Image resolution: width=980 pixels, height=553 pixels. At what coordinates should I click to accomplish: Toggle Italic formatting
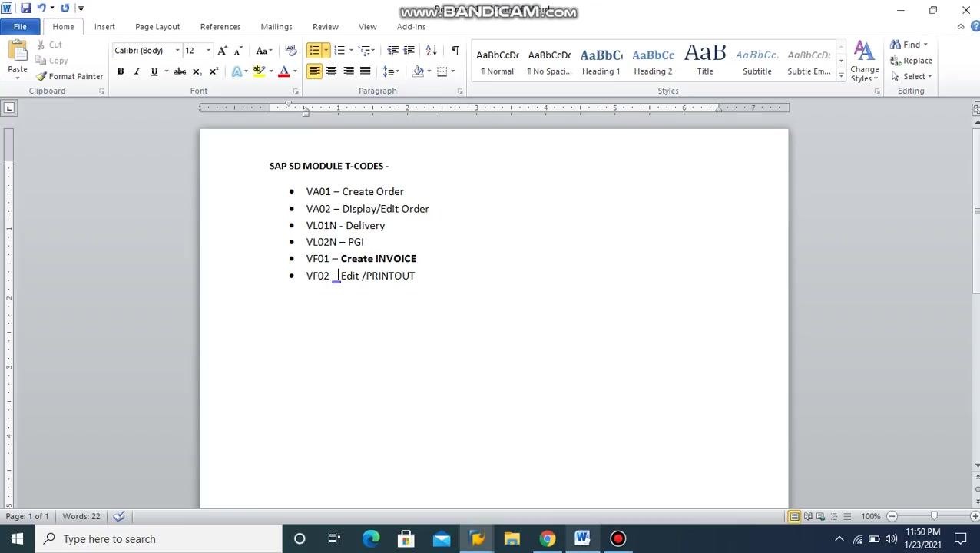[x=137, y=71]
